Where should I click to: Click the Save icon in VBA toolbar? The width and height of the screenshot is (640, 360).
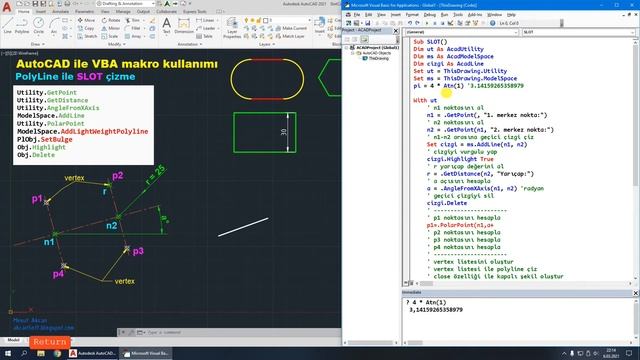367,23
